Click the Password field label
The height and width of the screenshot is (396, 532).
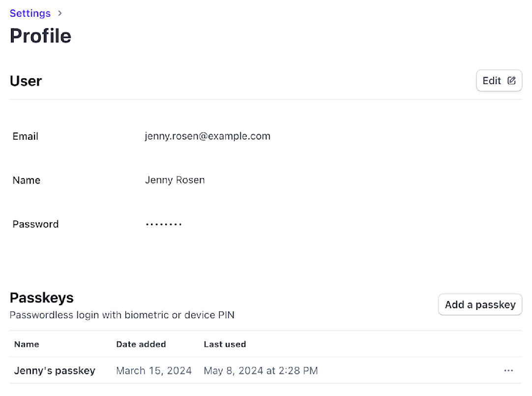point(35,224)
